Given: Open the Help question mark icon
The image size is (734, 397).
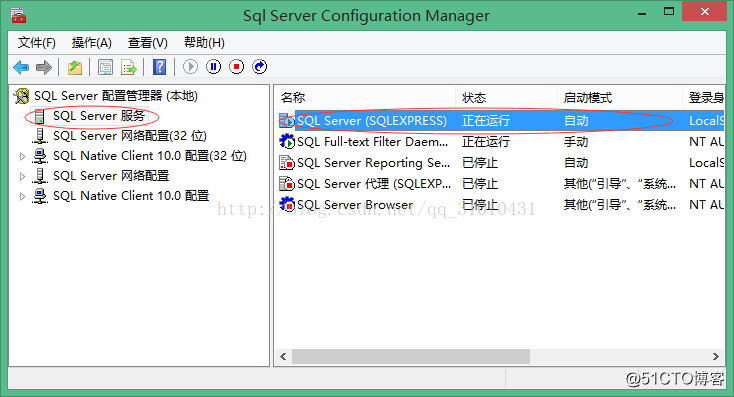Looking at the screenshot, I should 160,67.
